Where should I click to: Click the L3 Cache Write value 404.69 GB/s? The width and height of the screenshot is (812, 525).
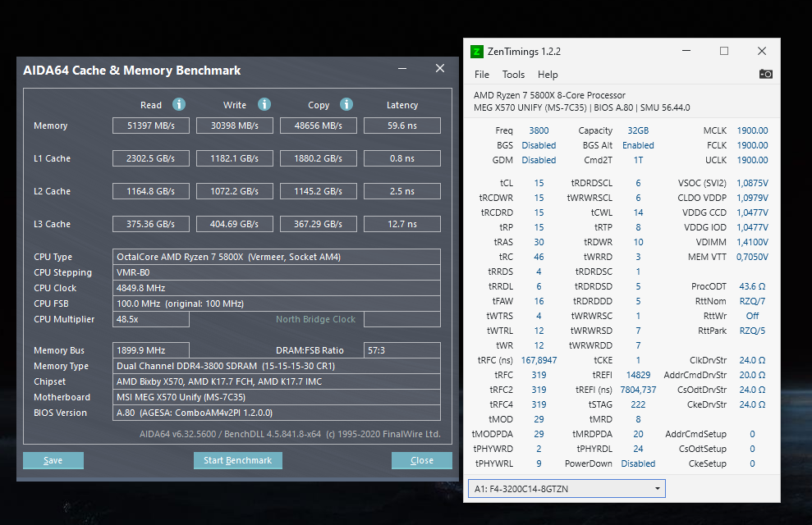(x=235, y=224)
